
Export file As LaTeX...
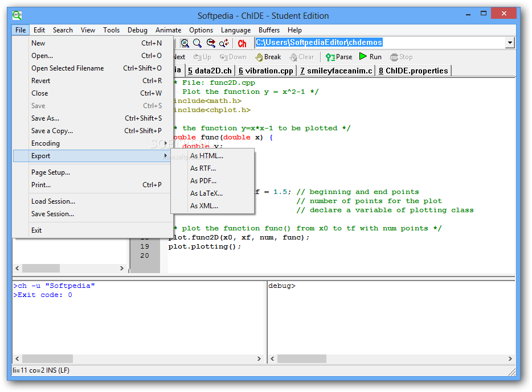pyautogui.click(x=212, y=193)
